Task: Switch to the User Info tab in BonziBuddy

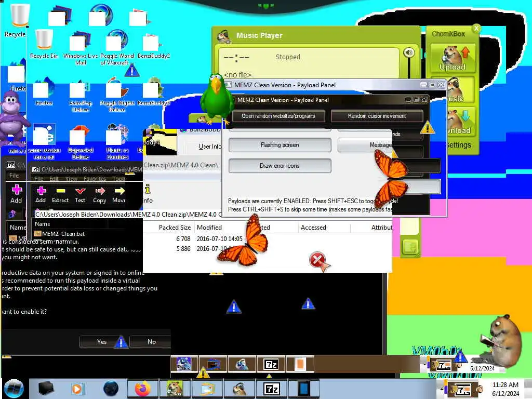Action: click(210, 146)
